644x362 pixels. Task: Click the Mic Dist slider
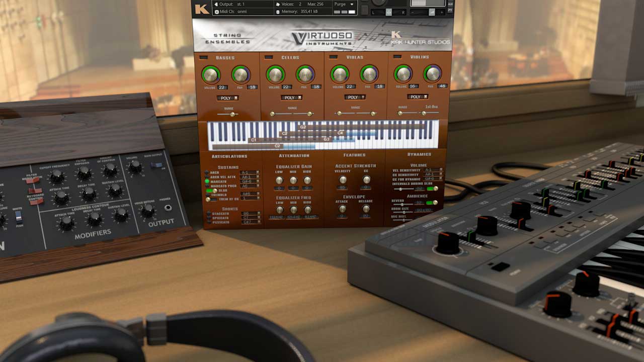403,220
